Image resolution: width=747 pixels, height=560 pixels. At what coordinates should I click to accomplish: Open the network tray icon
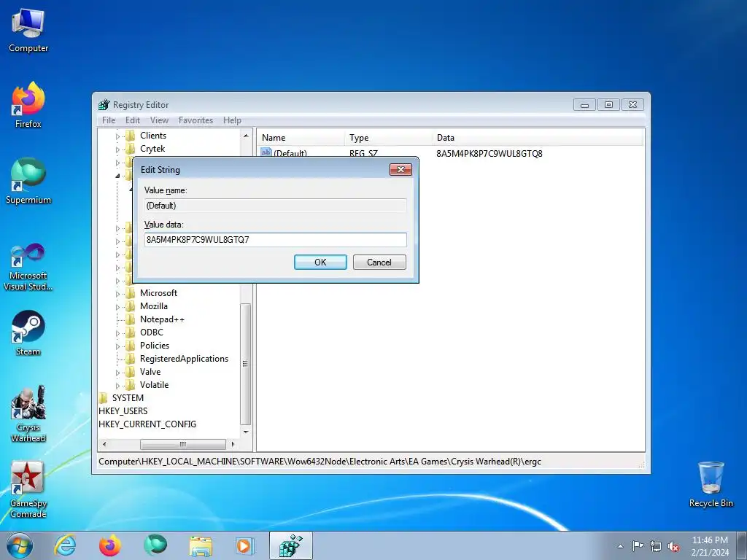(x=656, y=546)
